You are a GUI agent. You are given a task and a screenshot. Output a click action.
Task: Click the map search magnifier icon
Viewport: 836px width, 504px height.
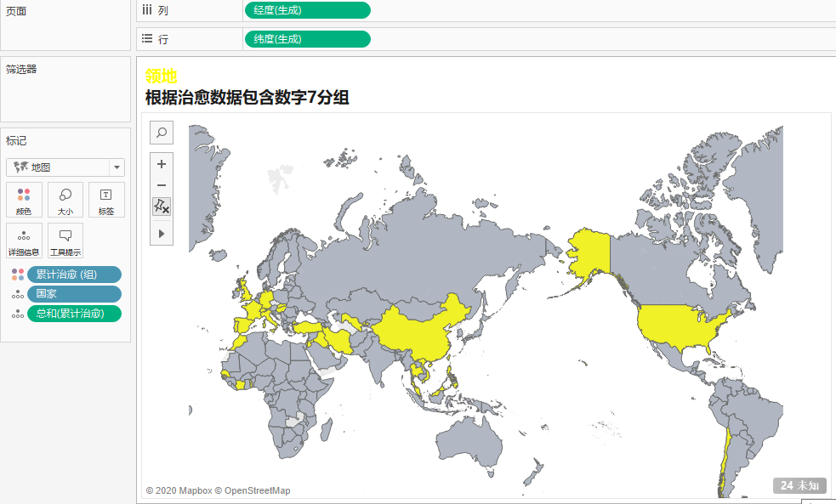coord(162,132)
